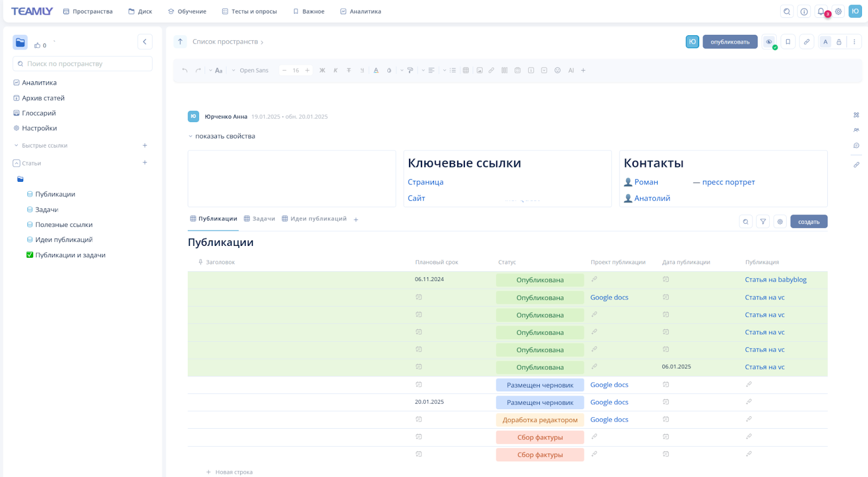Viewport: 868px width, 477px height.
Task: Apply bold (Ж) formatting
Action: coord(322,71)
